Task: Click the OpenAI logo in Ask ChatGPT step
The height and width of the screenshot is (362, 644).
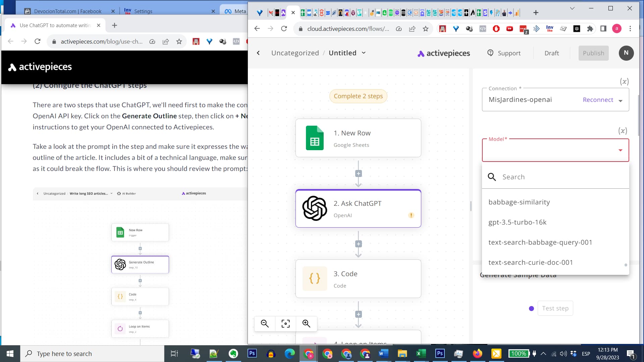Action: 315,208
